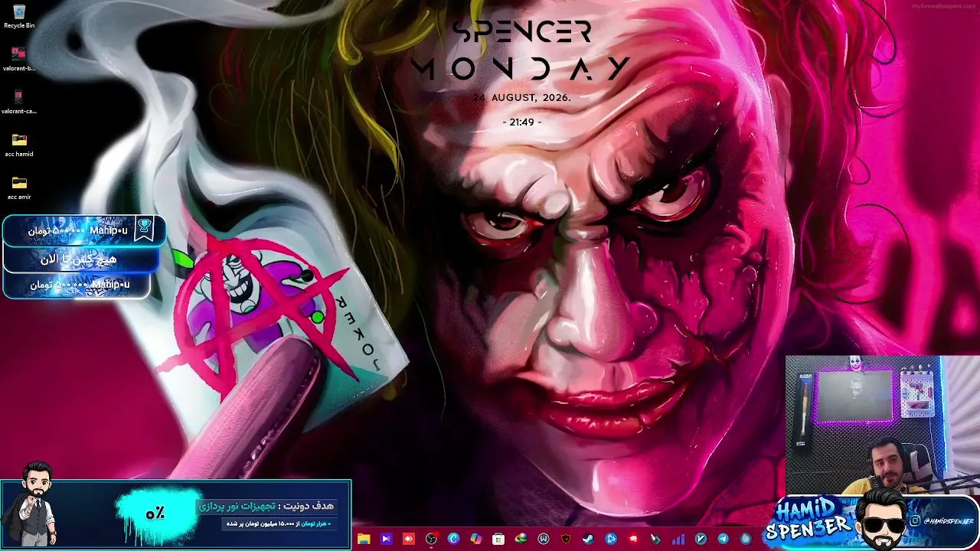
Task: Click the fingerprint-style round taskbar icon
Action: tap(746, 539)
